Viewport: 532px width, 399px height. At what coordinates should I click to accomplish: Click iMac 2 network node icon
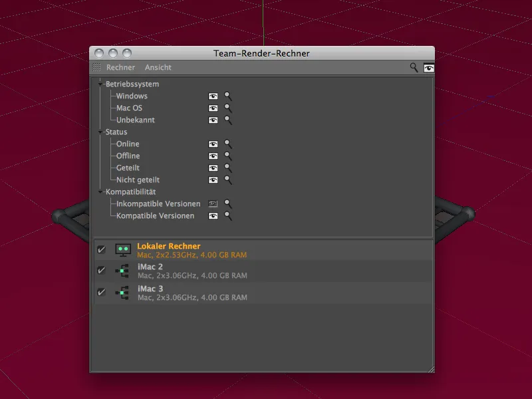pos(122,271)
